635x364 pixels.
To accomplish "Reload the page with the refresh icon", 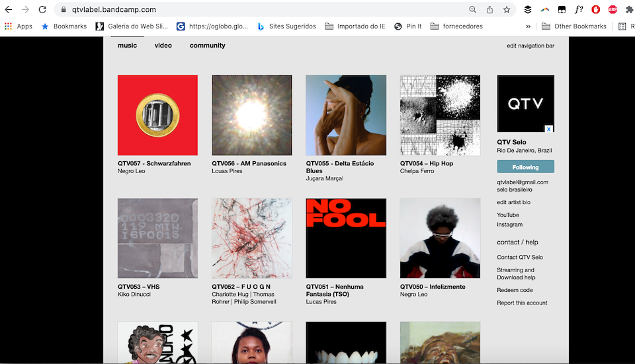I will coord(42,10).
